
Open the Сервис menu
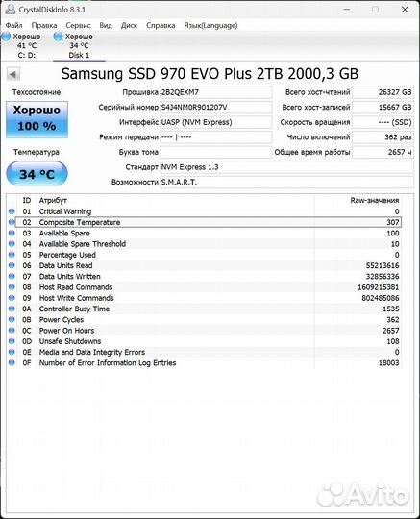point(78,26)
